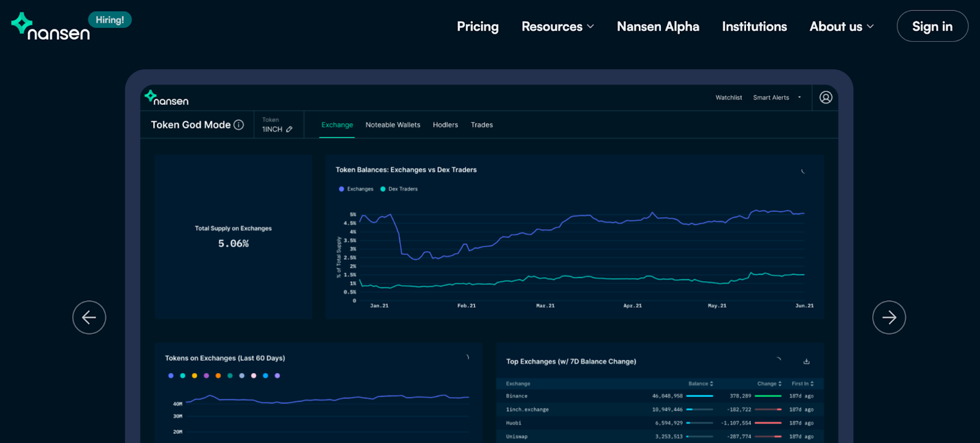Viewport: 980px width, 443px height.
Task: Click the Exchange column header
Action: click(518, 384)
